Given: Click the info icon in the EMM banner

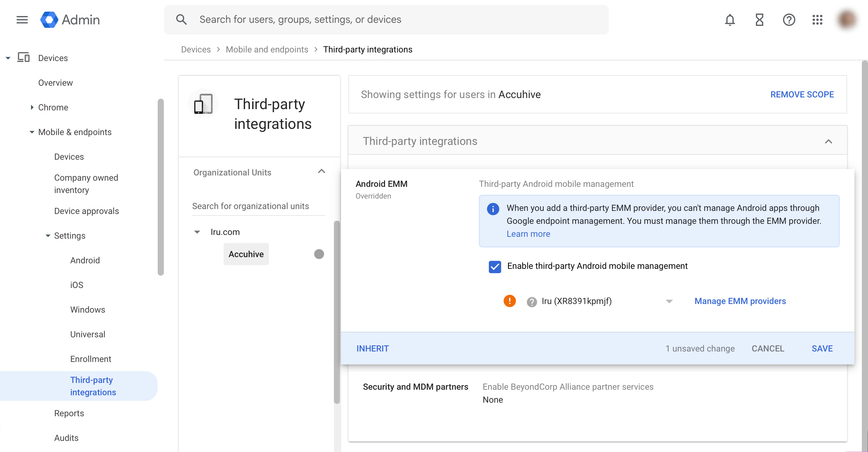Looking at the screenshot, I should [493, 208].
